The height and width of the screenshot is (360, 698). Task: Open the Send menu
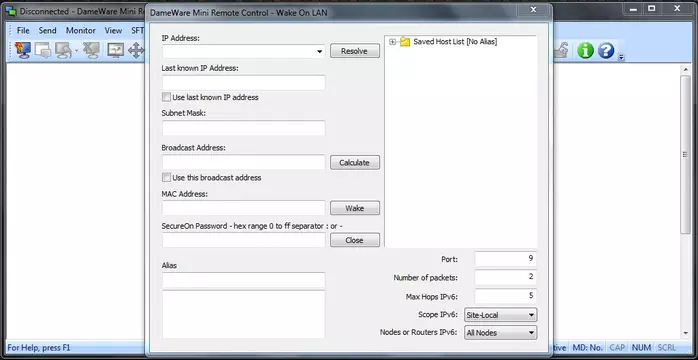(x=47, y=31)
